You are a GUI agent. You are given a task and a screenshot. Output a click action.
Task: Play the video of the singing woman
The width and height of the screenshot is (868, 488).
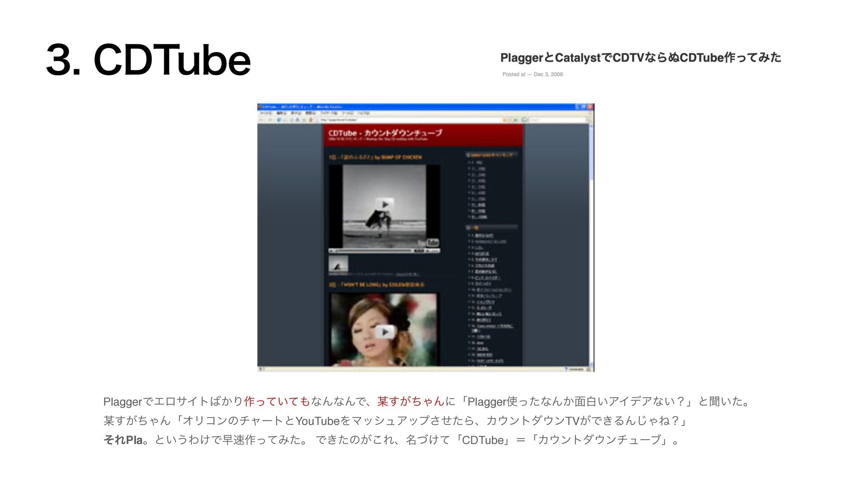[x=385, y=332]
